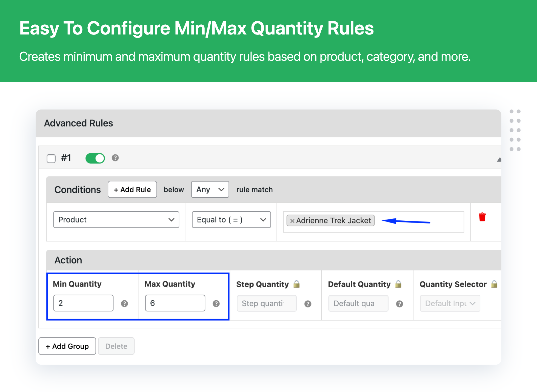The height and width of the screenshot is (392, 537).
Task: Open the Equal to (=) operator dropdown
Action: click(x=231, y=220)
